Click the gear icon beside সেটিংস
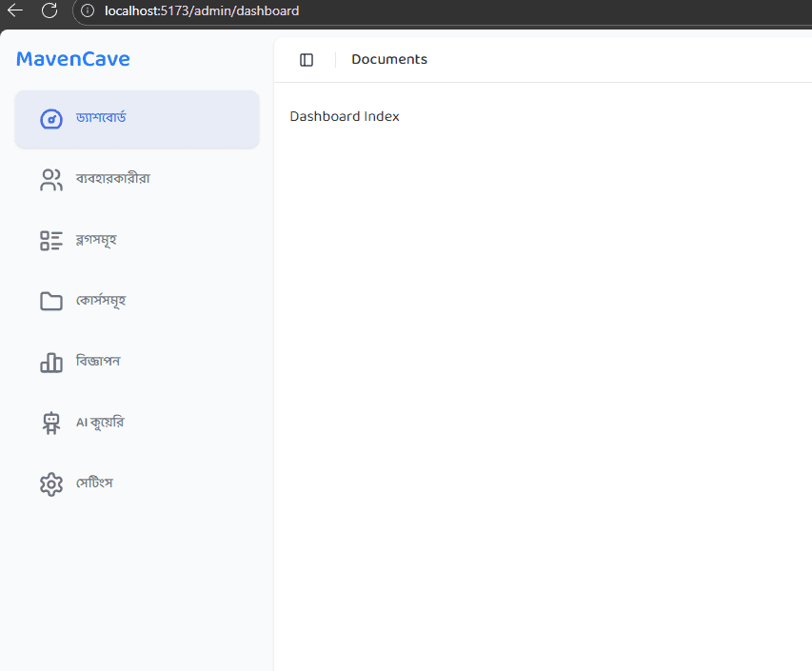Viewport: 812px width, 671px height. [x=50, y=484]
